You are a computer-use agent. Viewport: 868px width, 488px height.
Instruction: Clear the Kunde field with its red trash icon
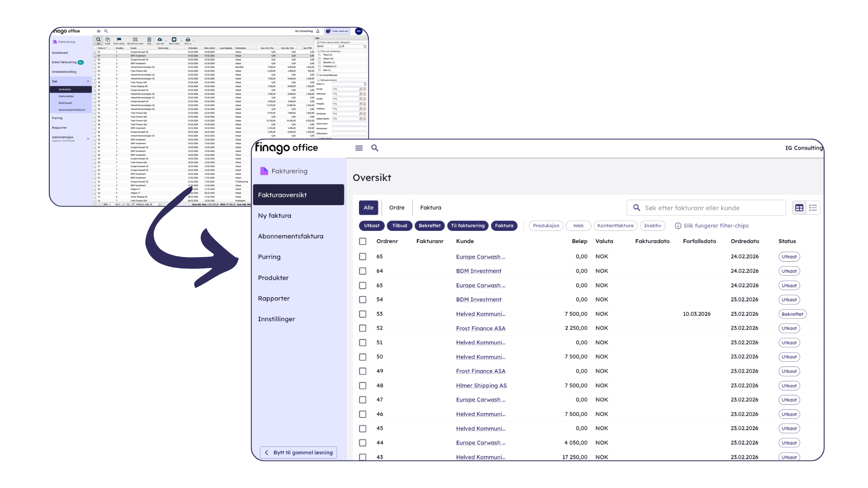coord(365,89)
